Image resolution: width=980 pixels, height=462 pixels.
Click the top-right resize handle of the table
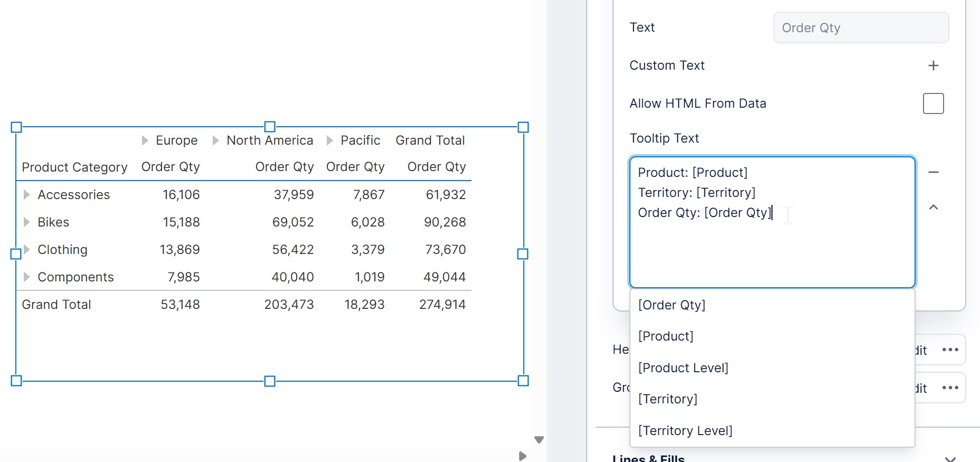[x=523, y=127]
